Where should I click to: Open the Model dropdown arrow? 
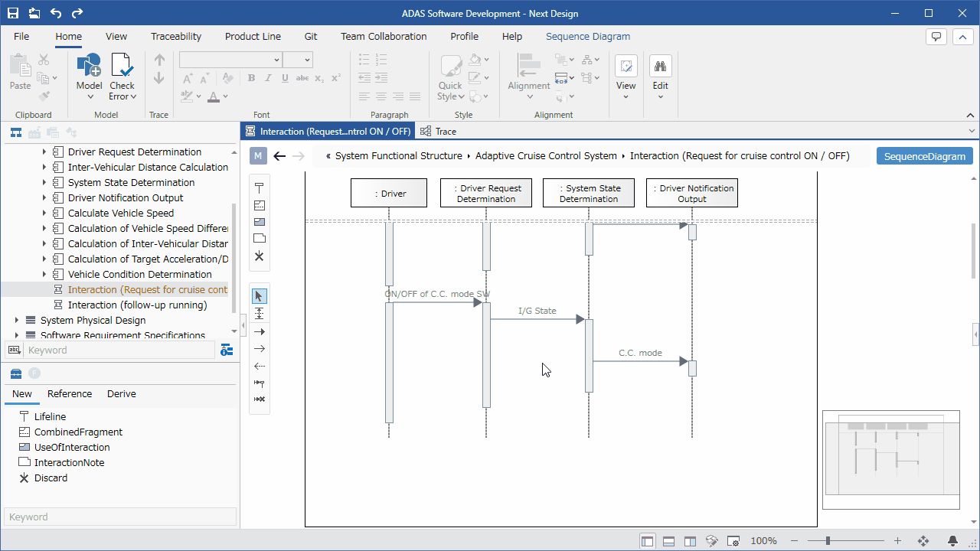point(90,96)
